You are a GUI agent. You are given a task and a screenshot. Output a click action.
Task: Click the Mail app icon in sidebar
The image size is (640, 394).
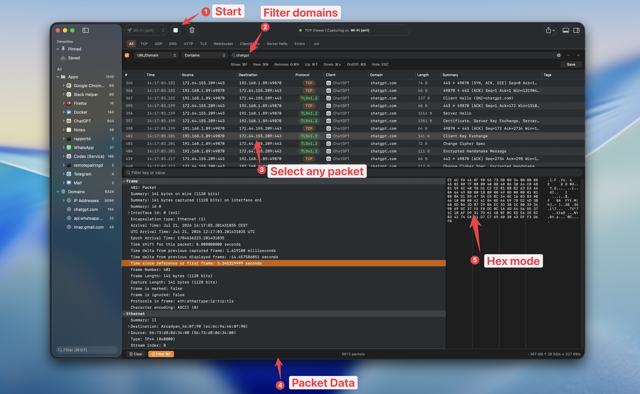[69, 183]
